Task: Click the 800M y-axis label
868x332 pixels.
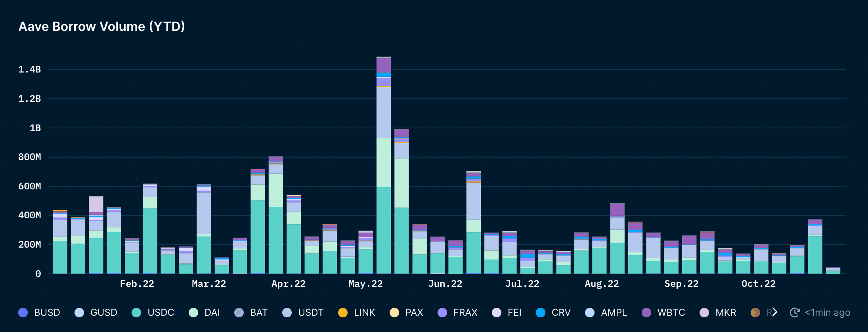Action: 30,157
